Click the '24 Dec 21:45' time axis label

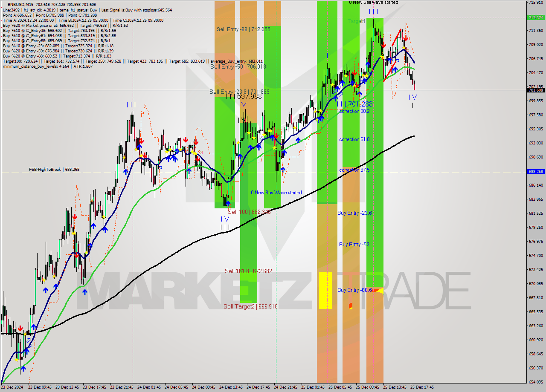[x=286, y=387]
